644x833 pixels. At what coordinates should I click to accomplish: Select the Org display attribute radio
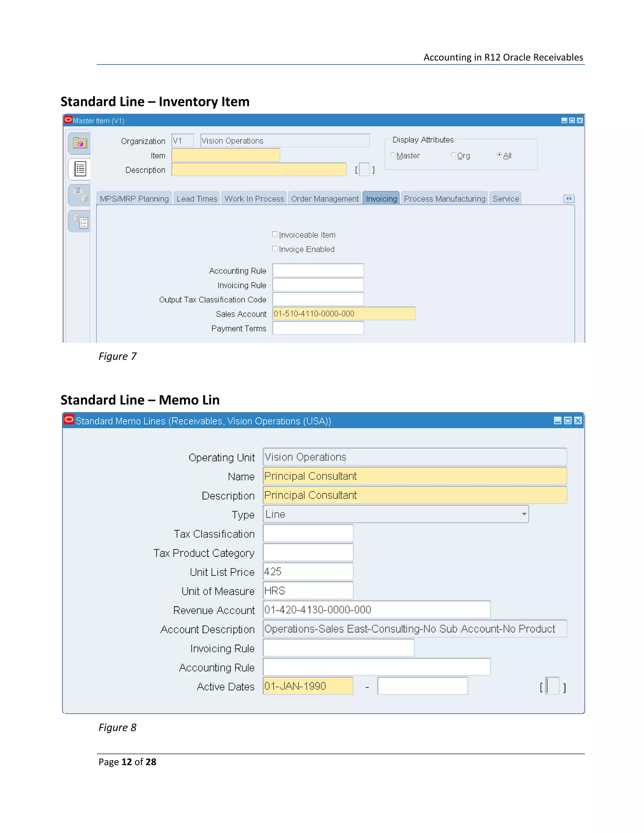point(453,155)
